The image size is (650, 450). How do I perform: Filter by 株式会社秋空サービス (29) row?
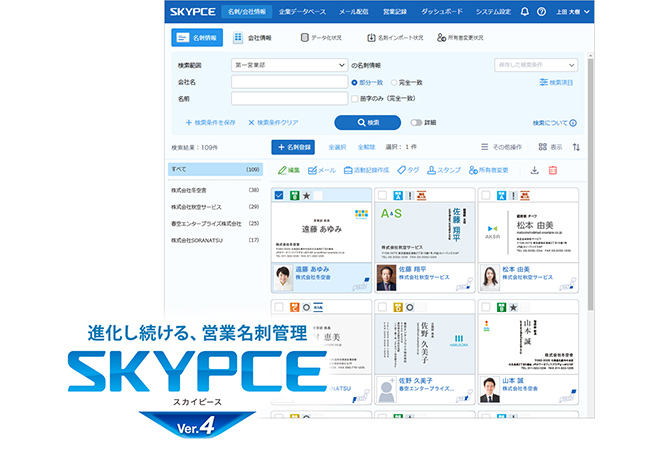215,207
